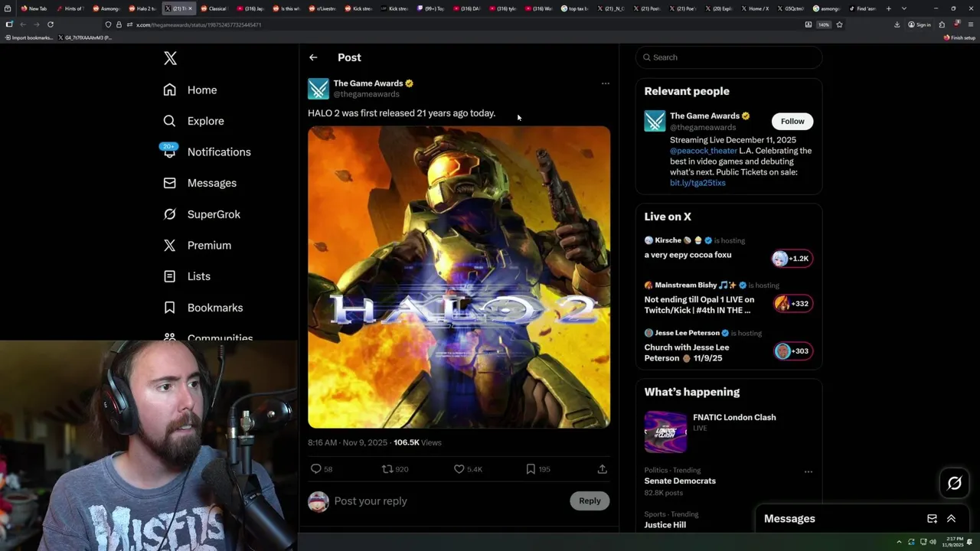Viewport: 980px width, 551px height.
Task: Switch to the New Tab browser tab
Action: (x=35, y=8)
